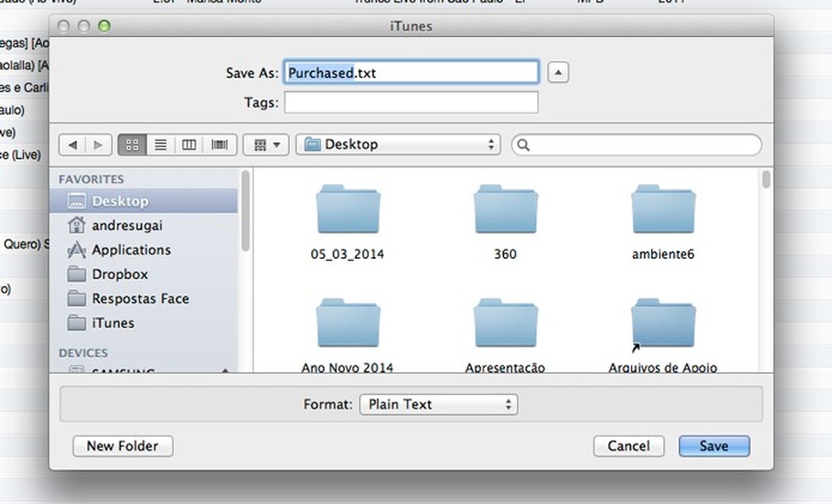This screenshot has height=504, width=832.
Task: Collapse the dialog with the arrow button
Action: coord(558,72)
